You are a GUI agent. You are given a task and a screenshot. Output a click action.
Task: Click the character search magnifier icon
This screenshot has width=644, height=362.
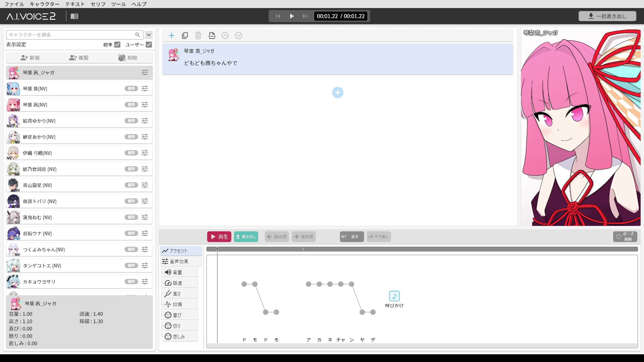(x=138, y=35)
